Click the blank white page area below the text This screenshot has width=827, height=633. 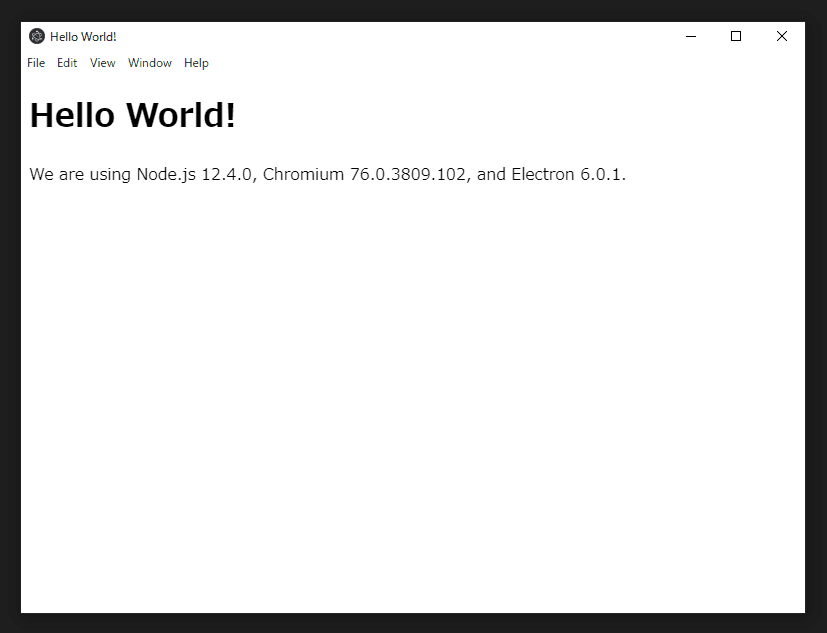[x=412, y=400]
